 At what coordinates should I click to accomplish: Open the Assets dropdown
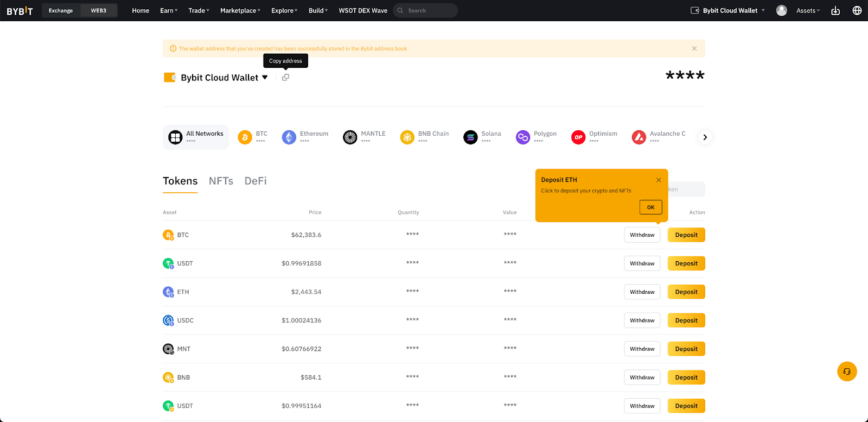[808, 10]
